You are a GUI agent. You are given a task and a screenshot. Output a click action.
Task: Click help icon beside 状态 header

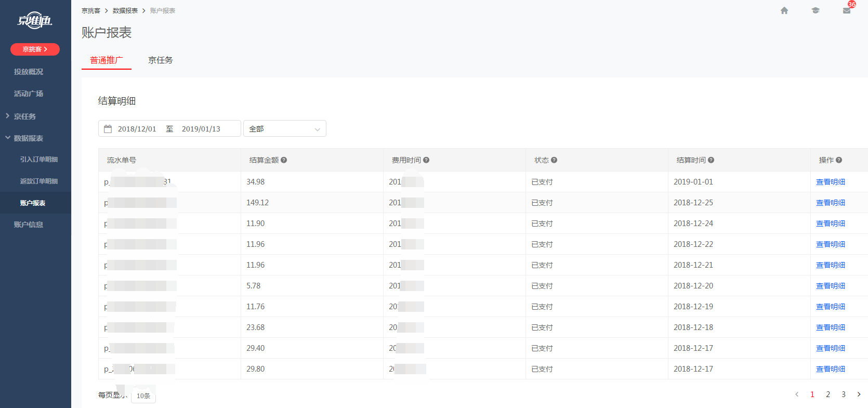pyautogui.click(x=554, y=160)
